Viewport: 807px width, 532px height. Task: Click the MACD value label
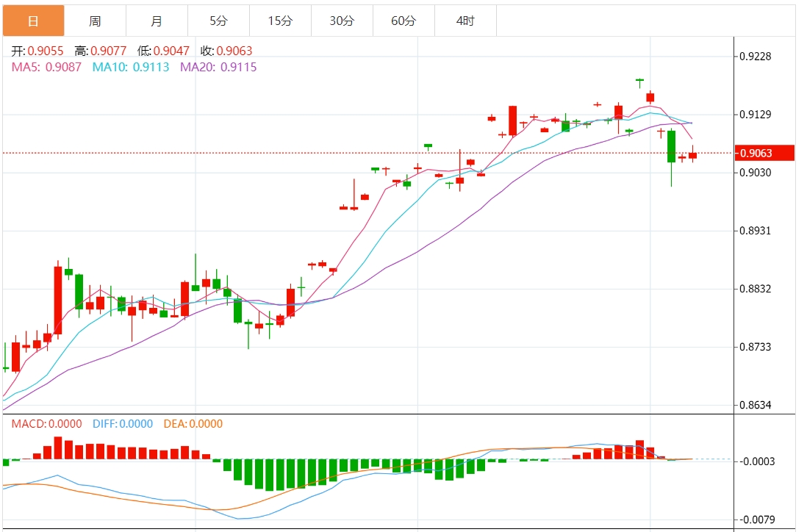pyautogui.click(x=47, y=424)
